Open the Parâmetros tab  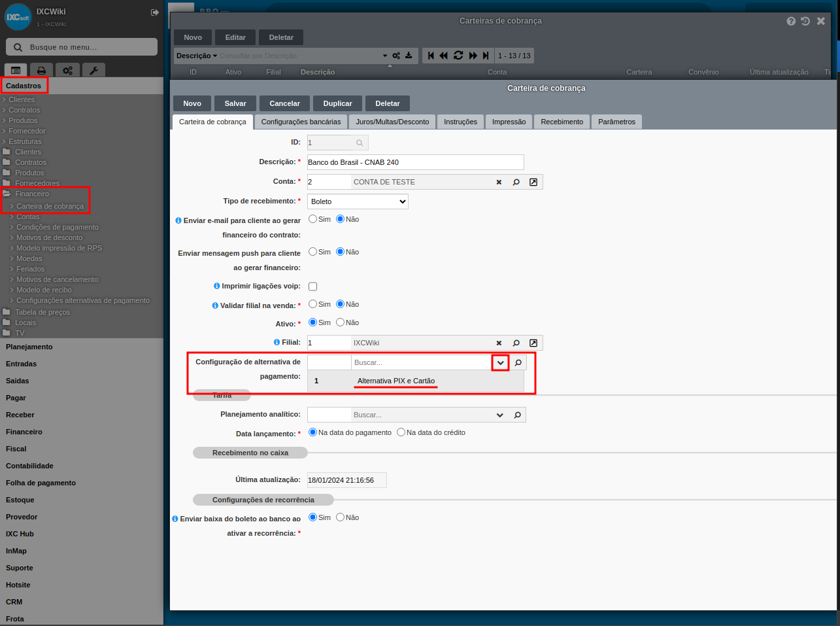pos(616,122)
